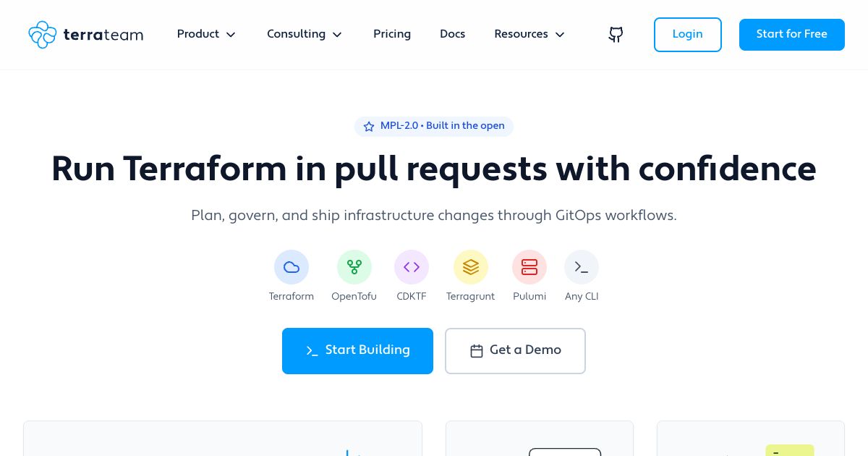Click the Terraform label text

coord(292,296)
